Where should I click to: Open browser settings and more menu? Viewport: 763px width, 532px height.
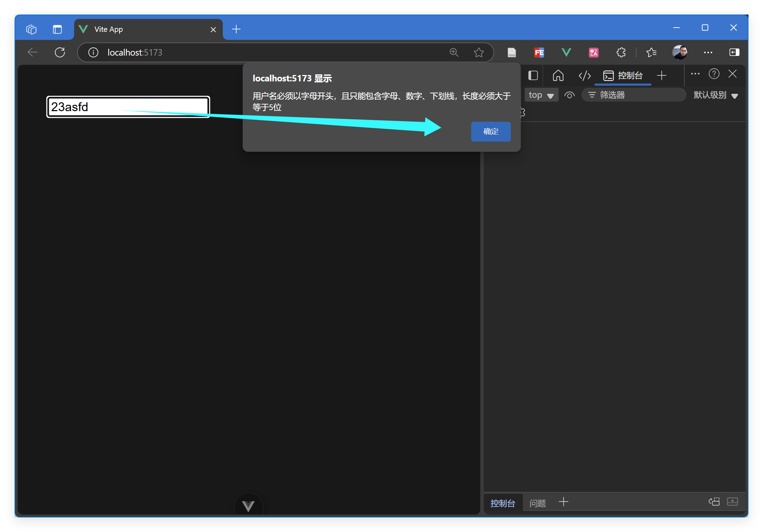[x=708, y=52]
